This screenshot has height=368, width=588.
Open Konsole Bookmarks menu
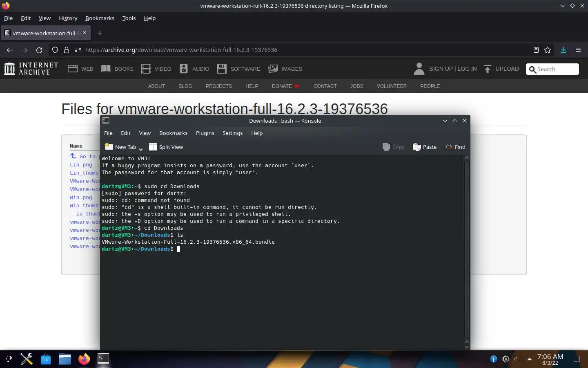[174, 133]
